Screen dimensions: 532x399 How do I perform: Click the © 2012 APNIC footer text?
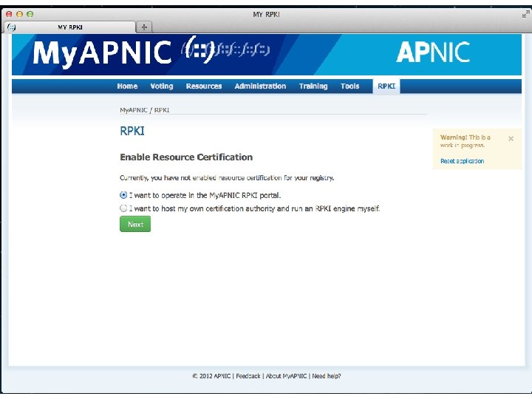(x=211, y=376)
